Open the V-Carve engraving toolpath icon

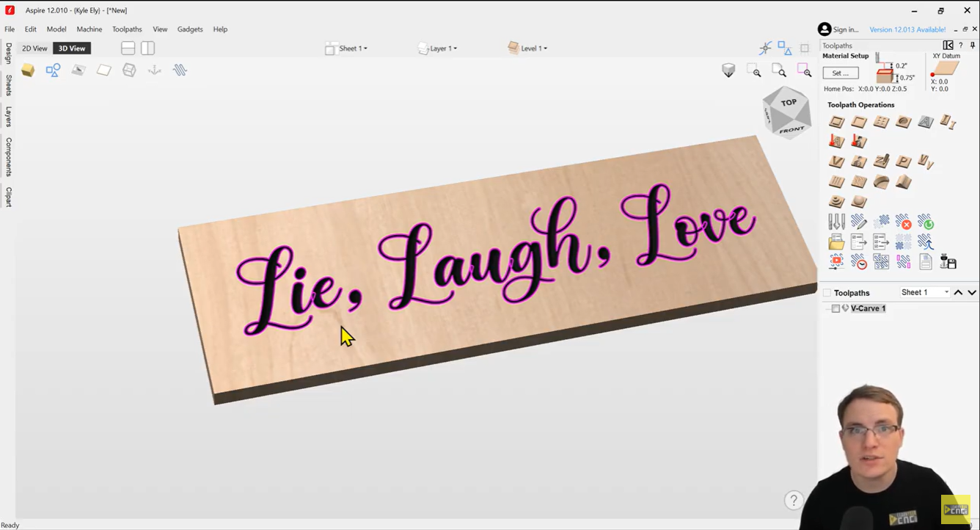click(x=836, y=161)
